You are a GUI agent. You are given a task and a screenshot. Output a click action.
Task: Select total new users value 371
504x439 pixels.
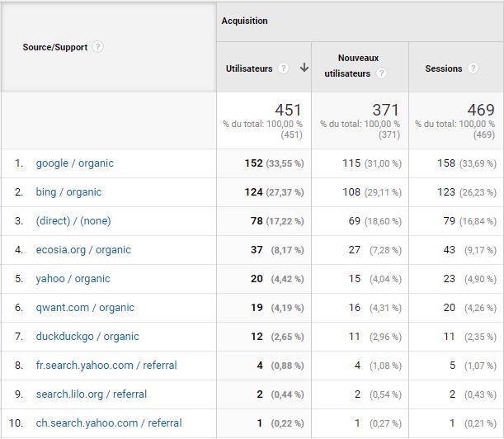(x=386, y=110)
